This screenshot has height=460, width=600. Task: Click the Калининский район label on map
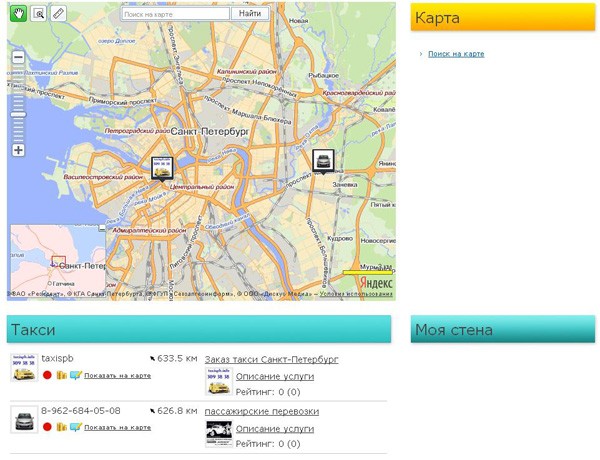point(246,72)
